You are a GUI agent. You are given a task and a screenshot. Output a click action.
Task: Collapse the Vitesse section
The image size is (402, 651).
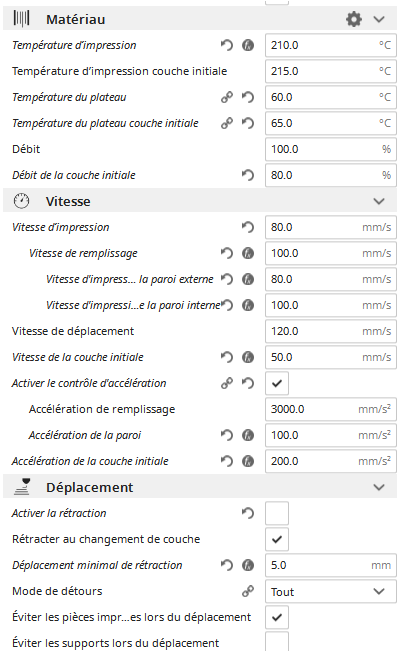click(x=379, y=201)
